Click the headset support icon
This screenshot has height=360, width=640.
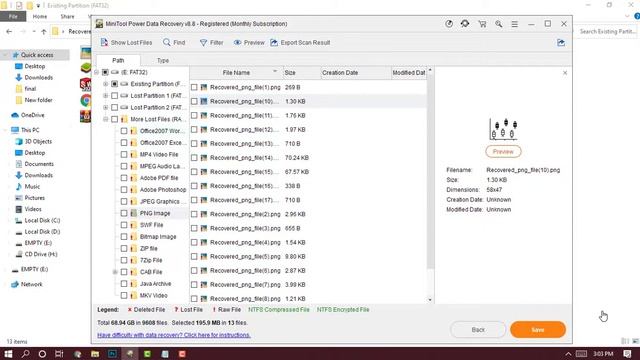click(x=465, y=24)
